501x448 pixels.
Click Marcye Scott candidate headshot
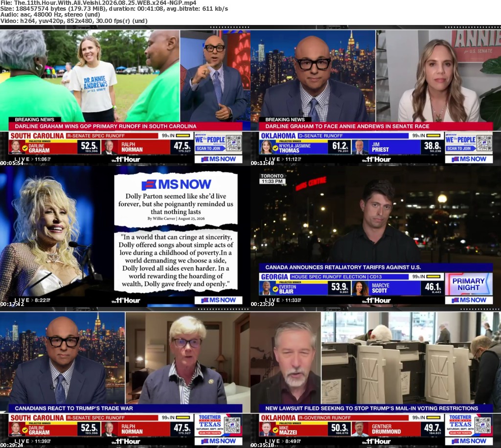[x=360, y=288]
